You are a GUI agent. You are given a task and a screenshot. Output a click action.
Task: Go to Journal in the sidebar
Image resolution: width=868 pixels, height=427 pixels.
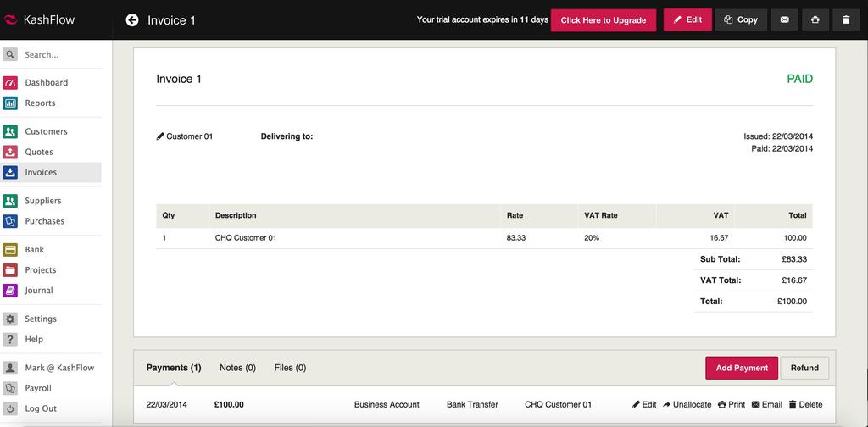pos(39,291)
